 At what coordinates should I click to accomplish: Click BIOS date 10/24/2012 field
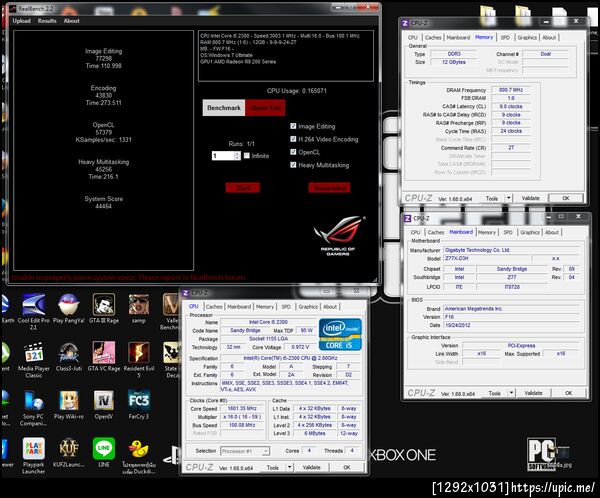(511, 325)
